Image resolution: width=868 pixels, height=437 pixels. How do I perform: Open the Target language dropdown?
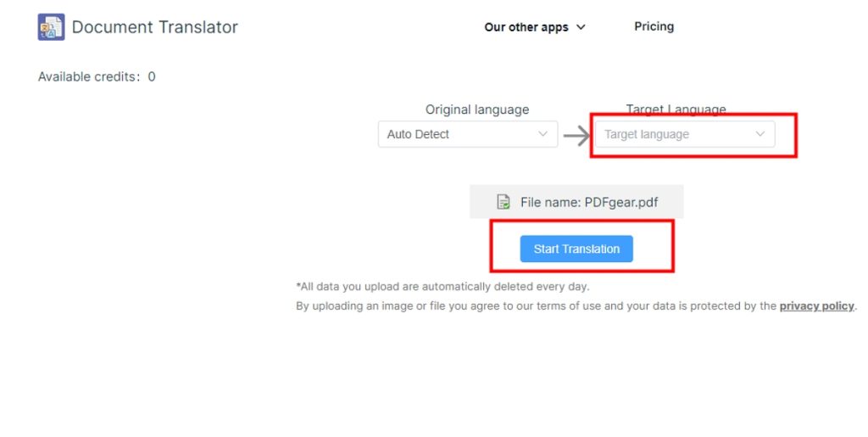point(685,134)
